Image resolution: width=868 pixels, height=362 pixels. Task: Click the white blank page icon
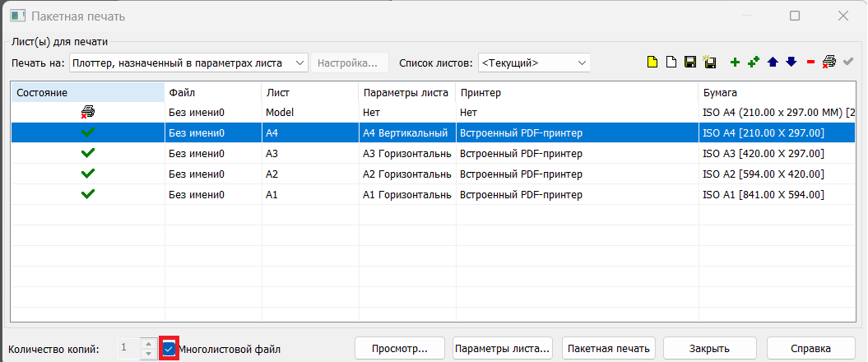click(671, 63)
